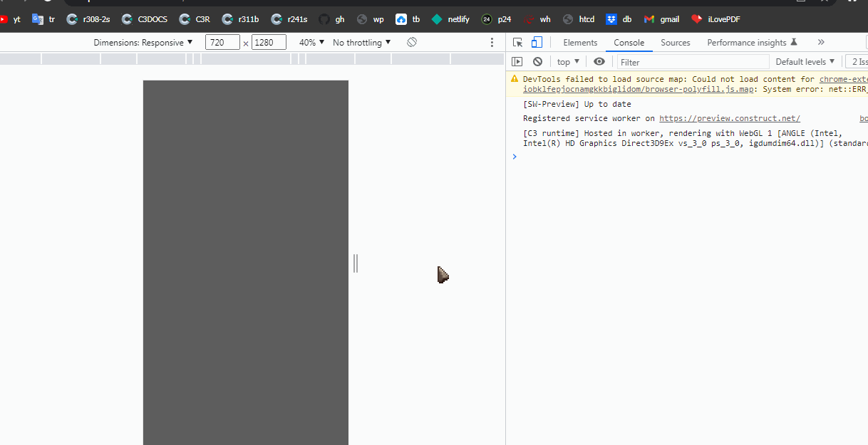
Task: View the 2 Issues warning
Action: (x=859, y=61)
